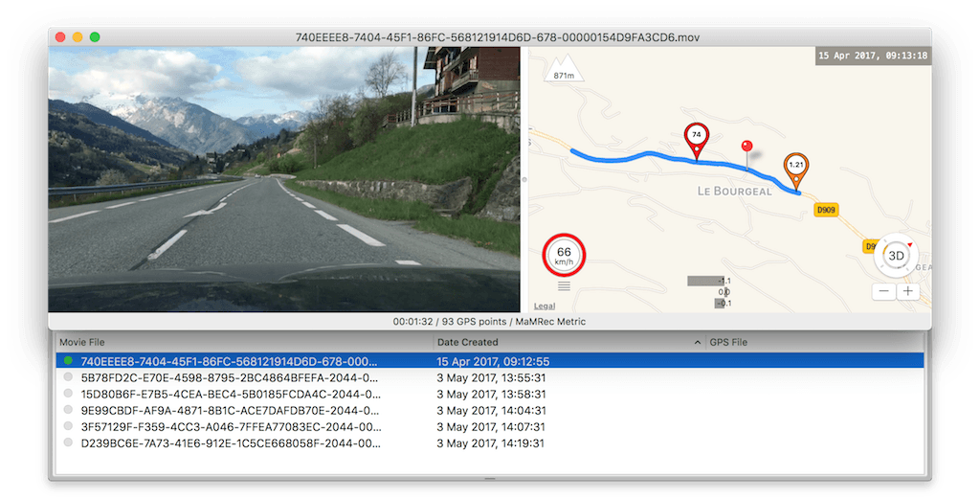Click date 3 May 2017, 14:19:31 cell

[491, 443]
